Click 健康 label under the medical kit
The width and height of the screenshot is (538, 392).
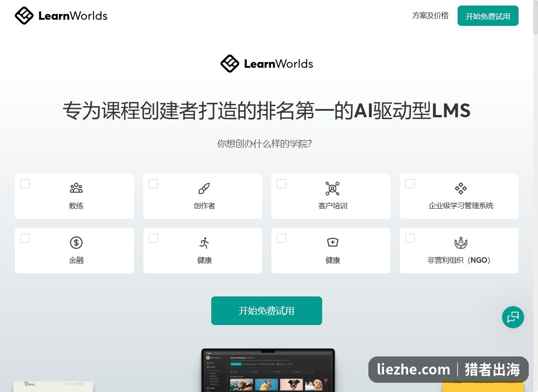coord(332,260)
